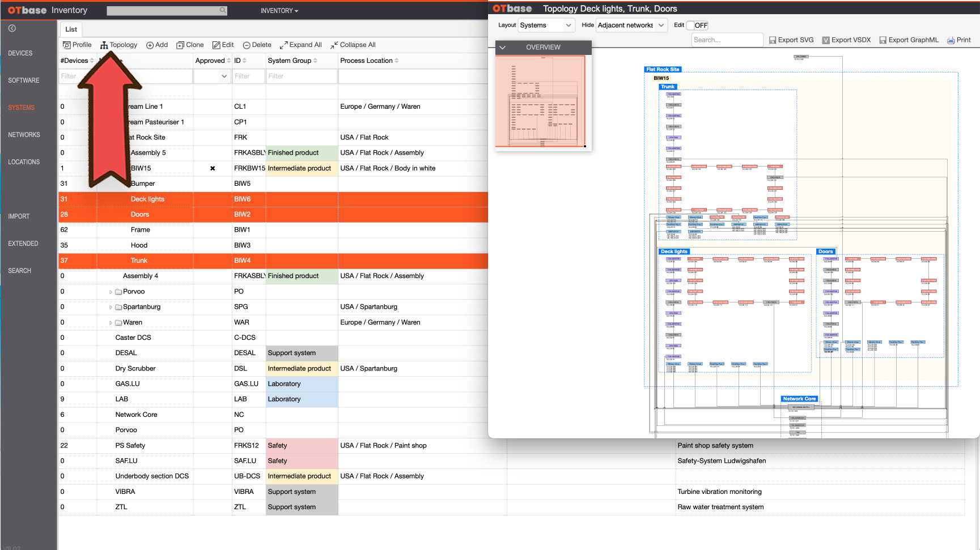Open the INVENTORY menu dropdown

click(x=279, y=11)
